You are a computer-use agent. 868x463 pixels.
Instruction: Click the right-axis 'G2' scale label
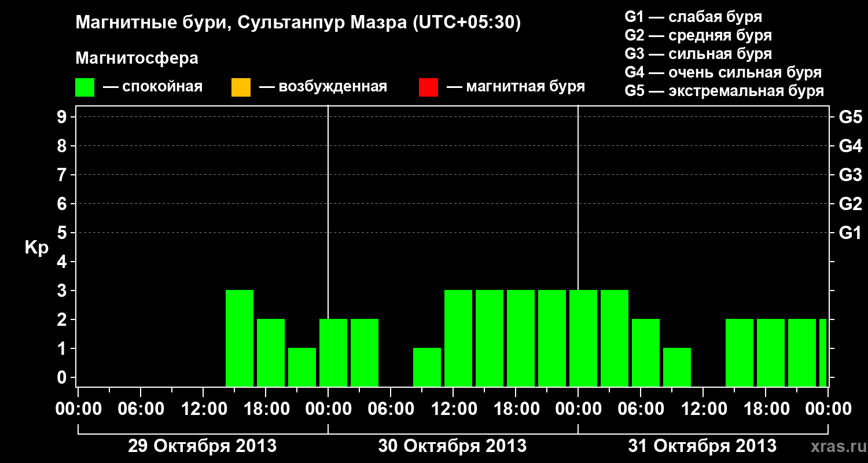pyautogui.click(x=850, y=204)
